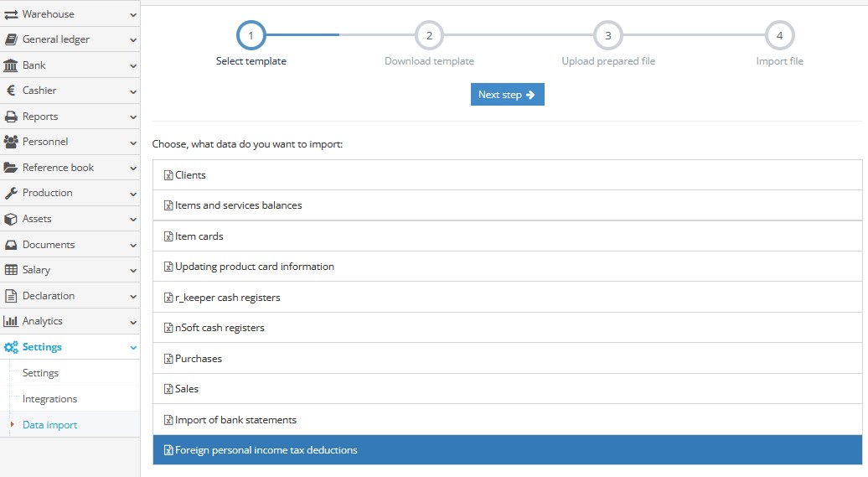Open the Data import submenu item
The image size is (868, 477).
tap(49, 425)
